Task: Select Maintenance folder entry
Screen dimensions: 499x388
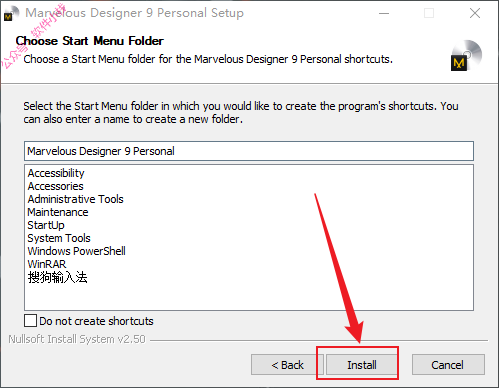Action: click(x=58, y=212)
